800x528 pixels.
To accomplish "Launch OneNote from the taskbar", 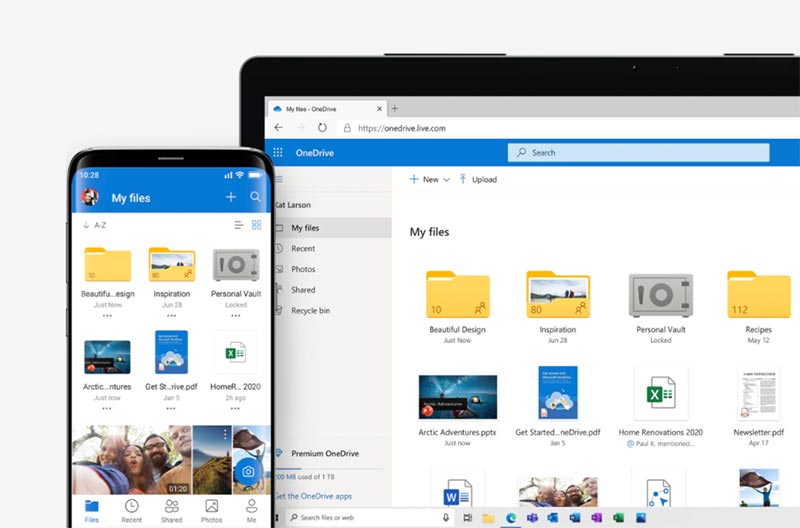I will tap(596, 518).
